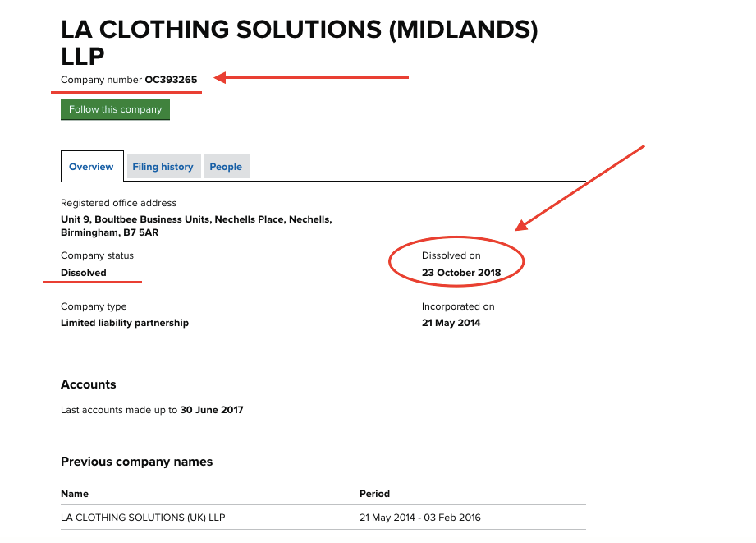Screen dimensions: 756x543
Task: Switch to the Overview tab
Action: click(x=91, y=167)
